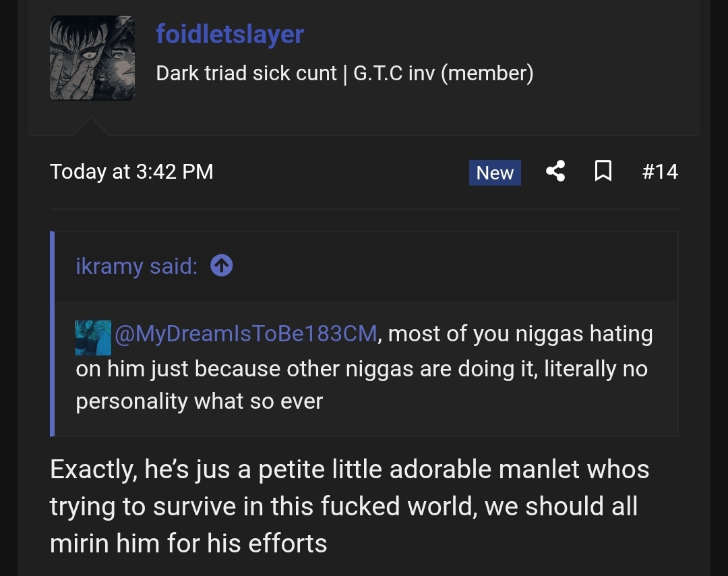Viewport: 728px width, 576px height.
Task: Click the reply text beginning with "Exactly"
Action: 349,469
